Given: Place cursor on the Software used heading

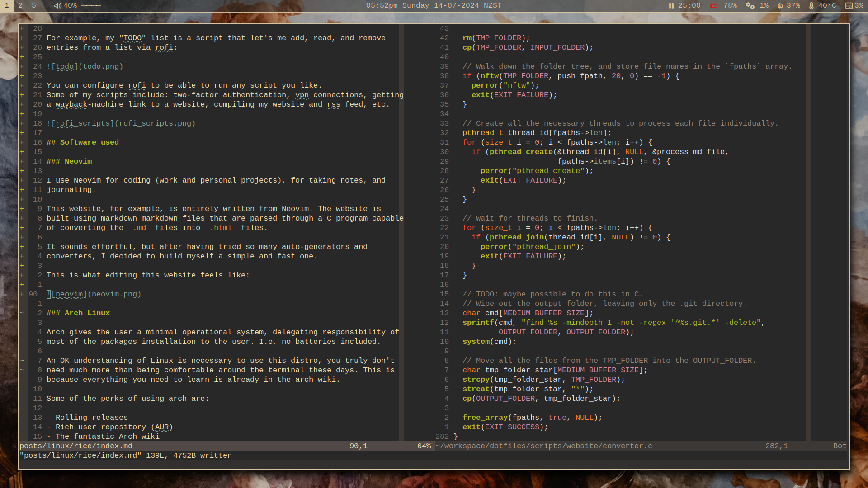Looking at the screenshot, I should (83, 142).
